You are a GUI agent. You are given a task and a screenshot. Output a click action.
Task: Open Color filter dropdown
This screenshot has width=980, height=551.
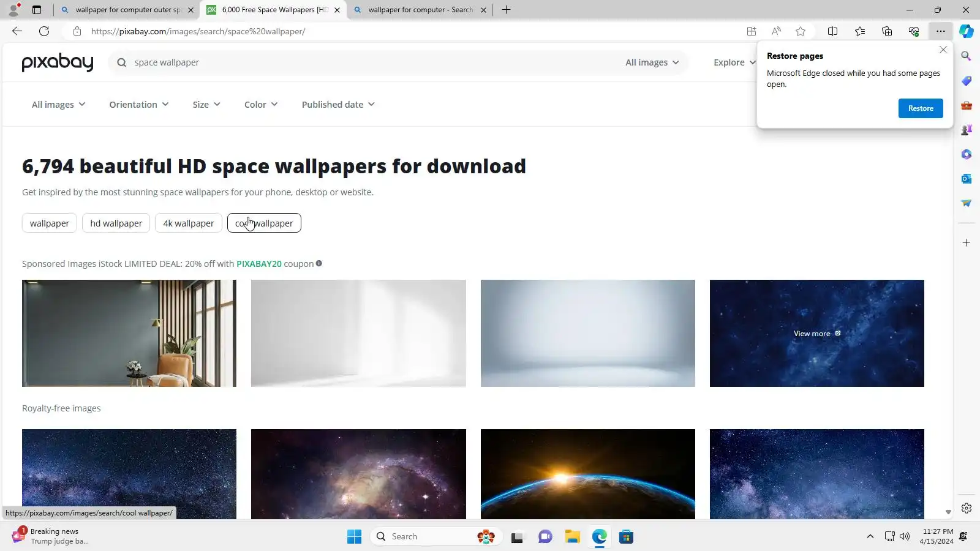[x=261, y=105]
